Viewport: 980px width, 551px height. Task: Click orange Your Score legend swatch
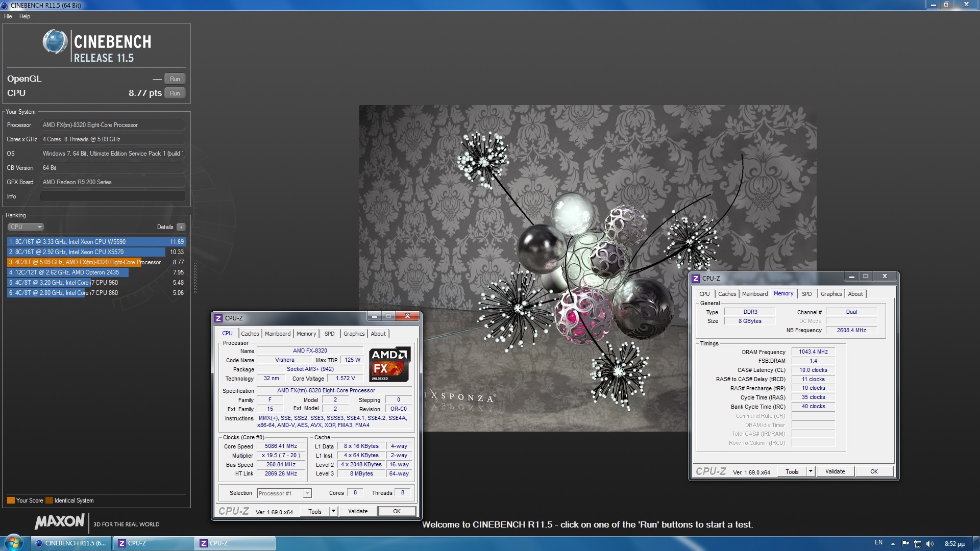[11, 500]
